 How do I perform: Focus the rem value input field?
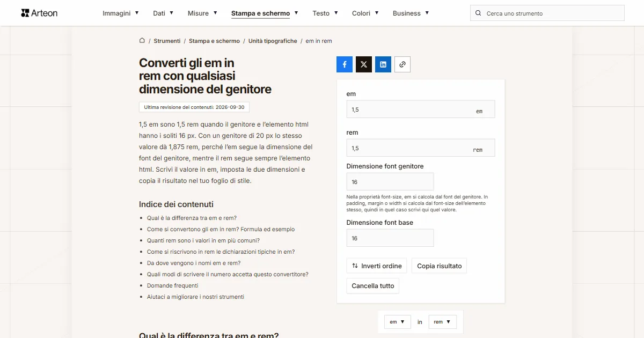click(421, 148)
